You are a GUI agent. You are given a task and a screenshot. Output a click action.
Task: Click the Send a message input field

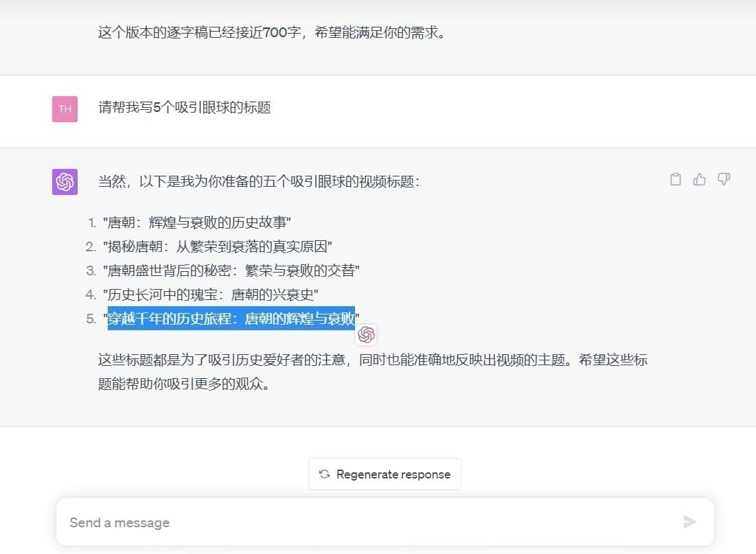point(275,522)
